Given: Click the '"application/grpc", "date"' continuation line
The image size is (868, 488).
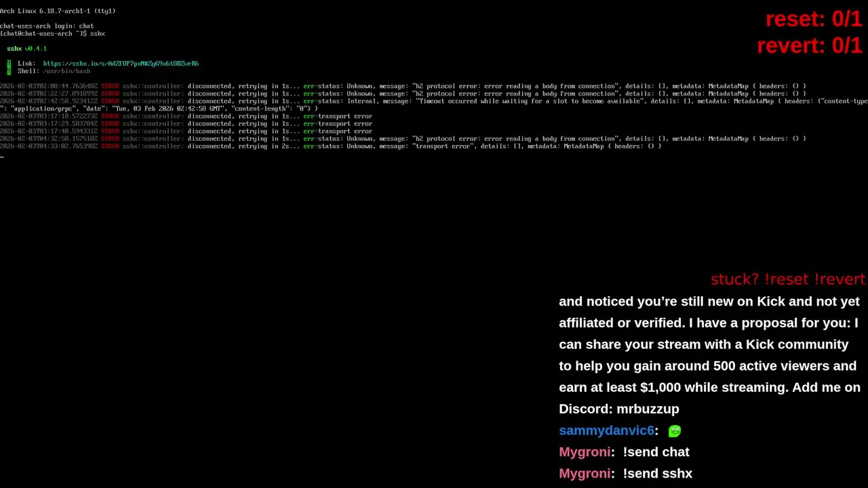Looking at the screenshot, I should click(159, 109).
